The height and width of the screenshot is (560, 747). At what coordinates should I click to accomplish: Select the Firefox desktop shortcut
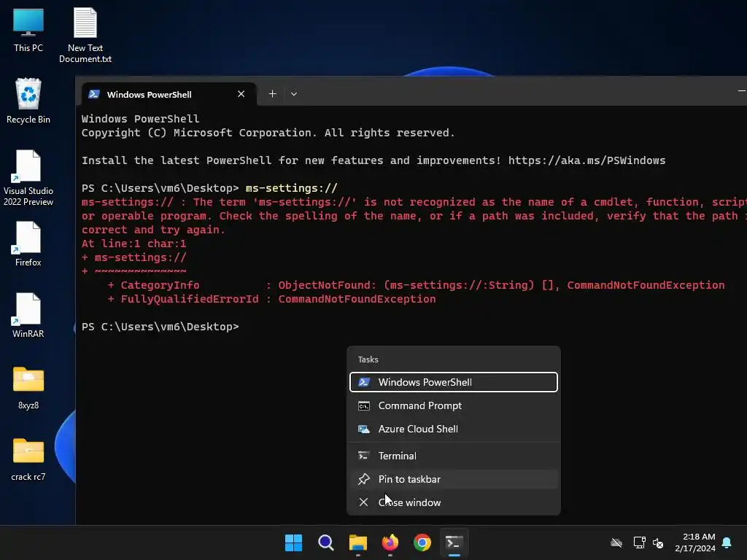coord(28,244)
